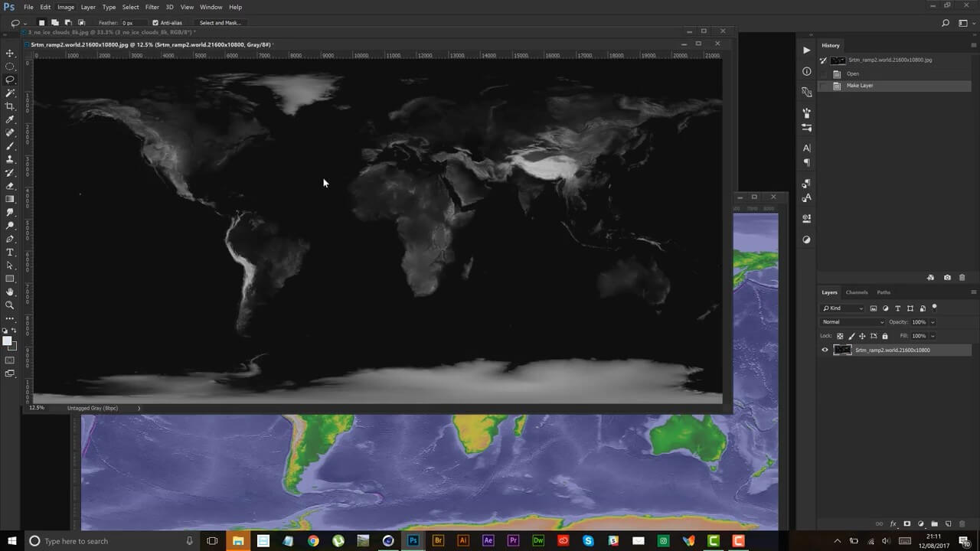The height and width of the screenshot is (551, 980).
Task: Hide the Srtm_ramp2 layer with eye icon
Action: point(825,350)
